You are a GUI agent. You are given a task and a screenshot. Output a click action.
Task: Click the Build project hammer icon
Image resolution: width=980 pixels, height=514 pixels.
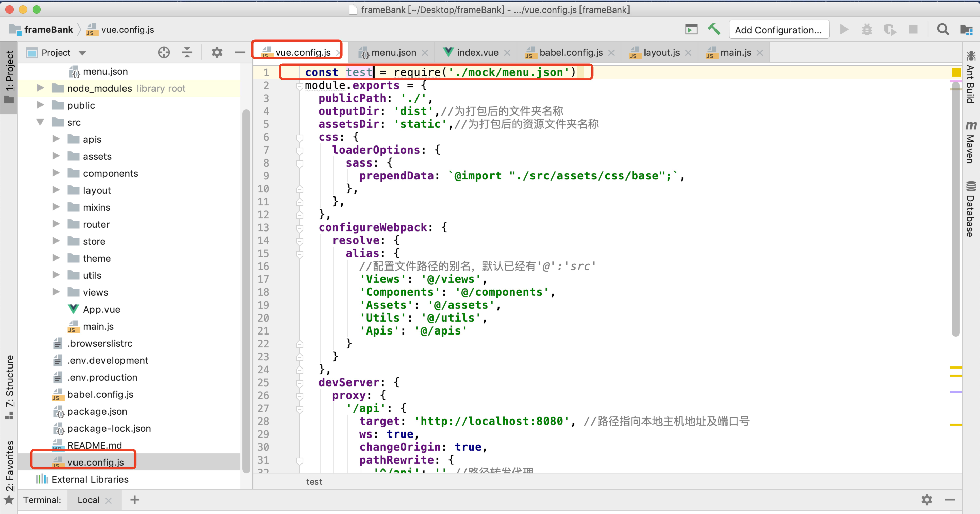click(714, 29)
